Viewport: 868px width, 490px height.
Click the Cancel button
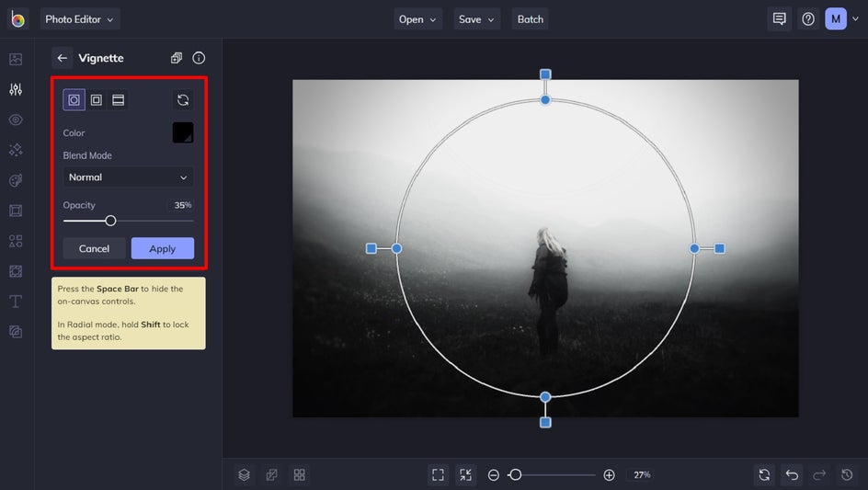94,248
